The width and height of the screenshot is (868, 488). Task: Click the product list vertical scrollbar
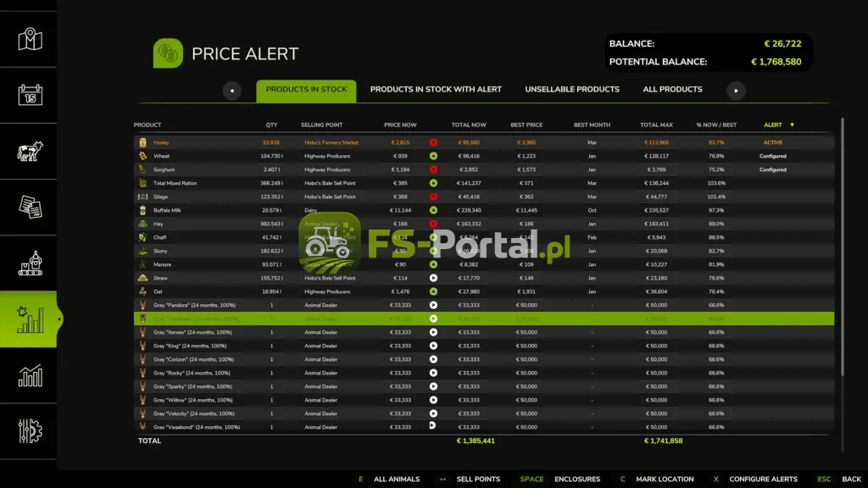pos(843,247)
